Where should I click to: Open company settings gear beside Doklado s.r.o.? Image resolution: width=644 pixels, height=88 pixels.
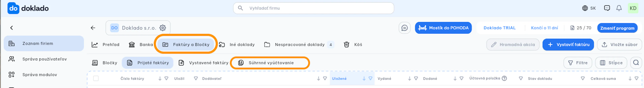tap(163, 28)
